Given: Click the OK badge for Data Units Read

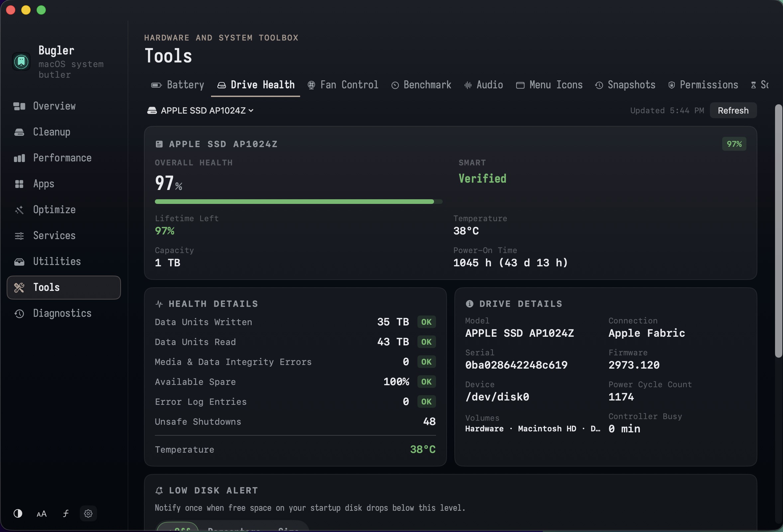Looking at the screenshot, I should tap(426, 342).
